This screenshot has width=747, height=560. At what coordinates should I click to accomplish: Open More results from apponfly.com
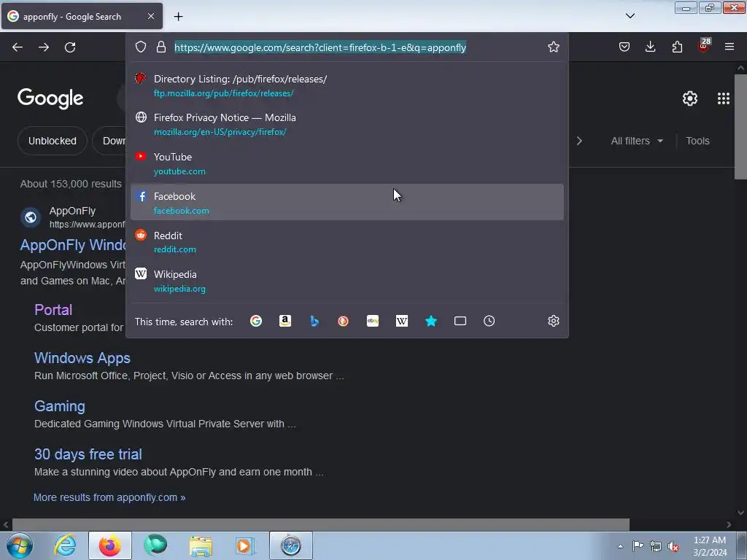pyautogui.click(x=109, y=497)
